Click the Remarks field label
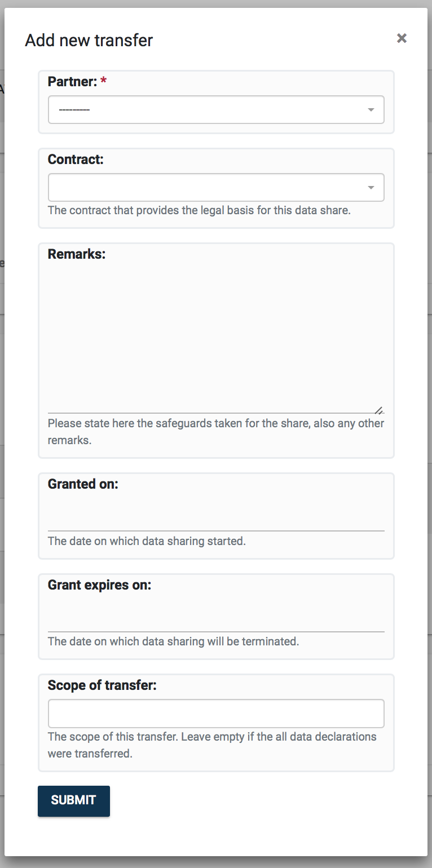Image resolution: width=432 pixels, height=868 pixels. point(77,254)
